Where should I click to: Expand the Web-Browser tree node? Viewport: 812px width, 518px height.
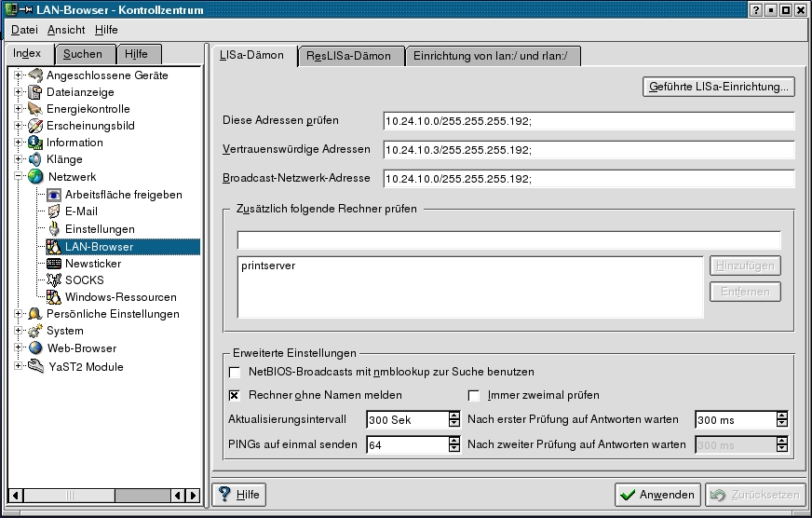(18, 348)
